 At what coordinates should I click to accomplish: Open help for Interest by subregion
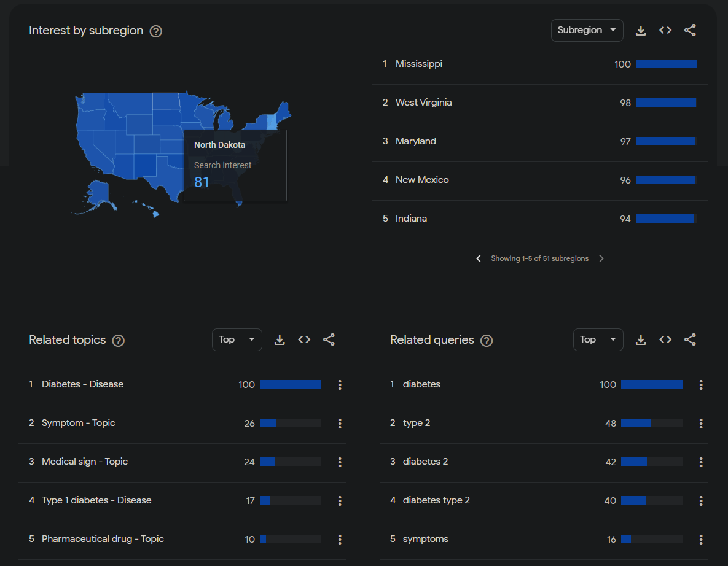click(x=156, y=31)
